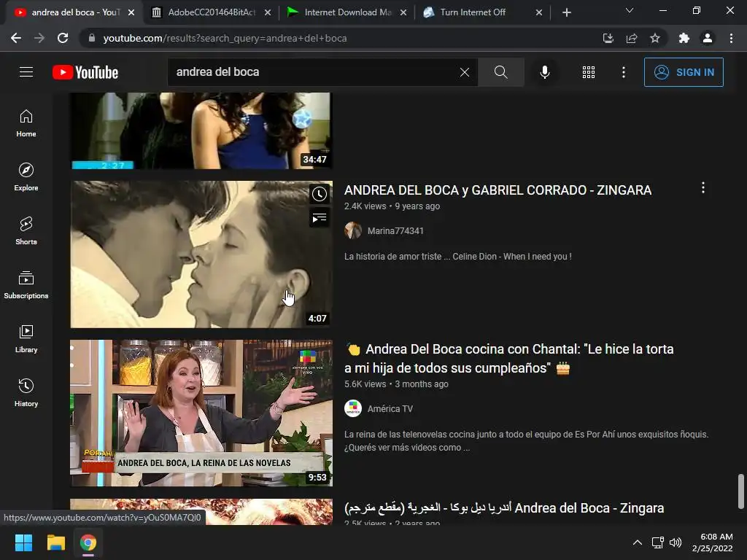
Task: Open the Chrome profile icon
Action: pos(708,38)
